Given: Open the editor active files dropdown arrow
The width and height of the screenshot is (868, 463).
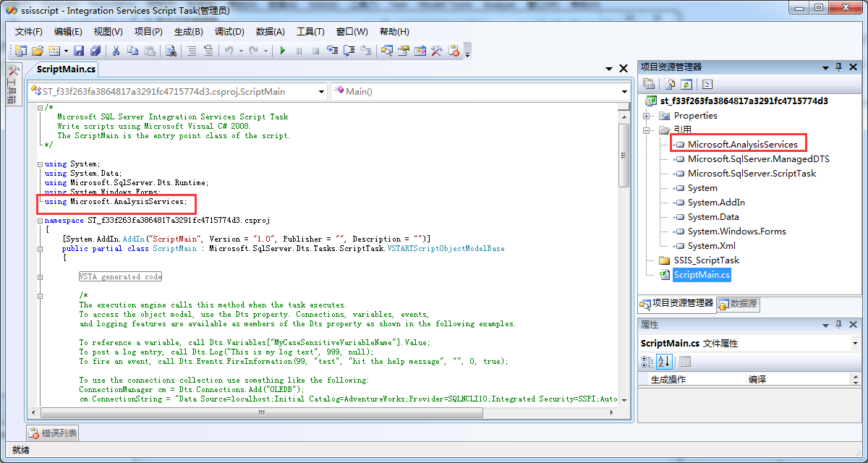Looking at the screenshot, I should click(609, 69).
